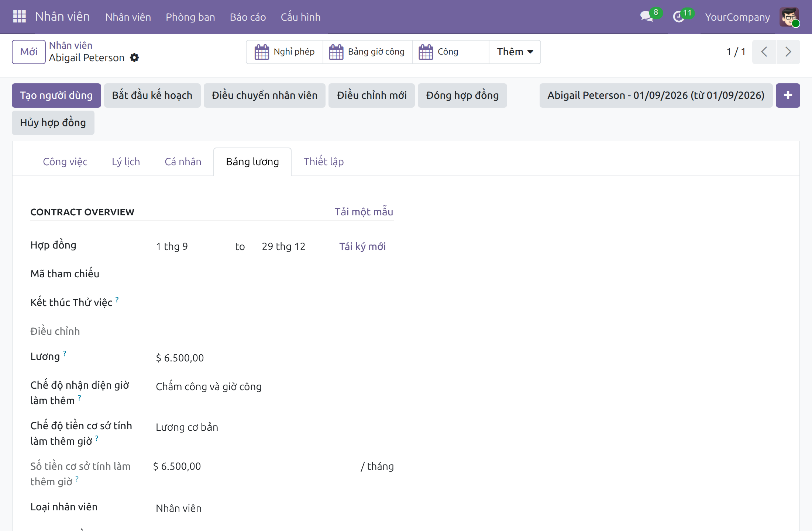
Task: Open the Phòng ban menu
Action: click(x=190, y=17)
